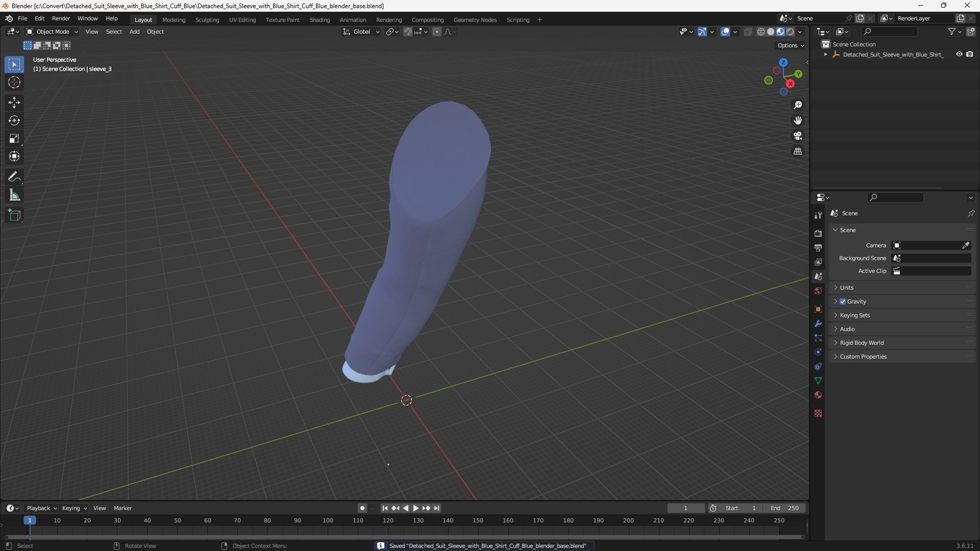Open the View Layer properties tab
This screenshot has width=980, height=551.
tap(818, 262)
